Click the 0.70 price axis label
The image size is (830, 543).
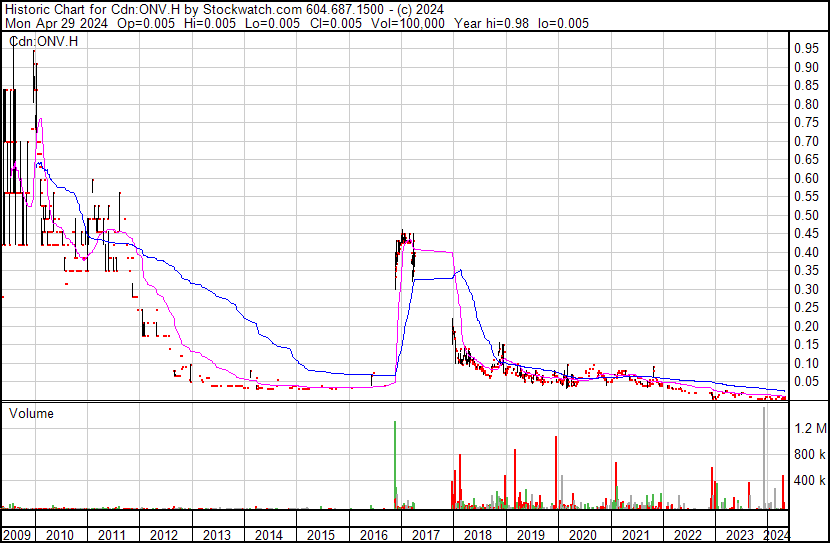[x=807, y=141]
